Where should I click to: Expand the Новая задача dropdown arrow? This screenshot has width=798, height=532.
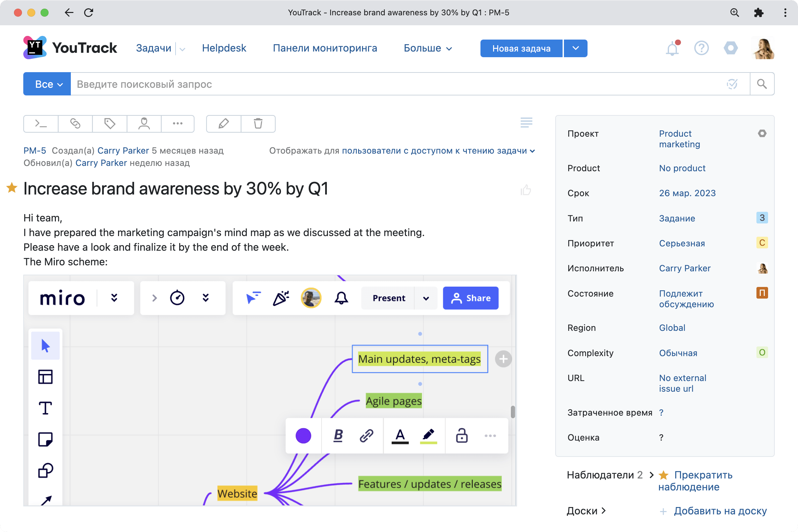[x=576, y=49]
